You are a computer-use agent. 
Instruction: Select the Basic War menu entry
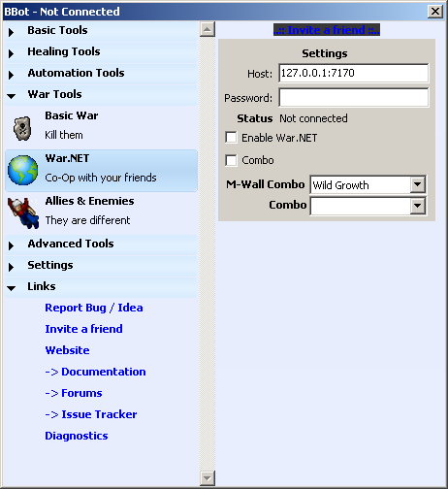[x=101, y=127]
